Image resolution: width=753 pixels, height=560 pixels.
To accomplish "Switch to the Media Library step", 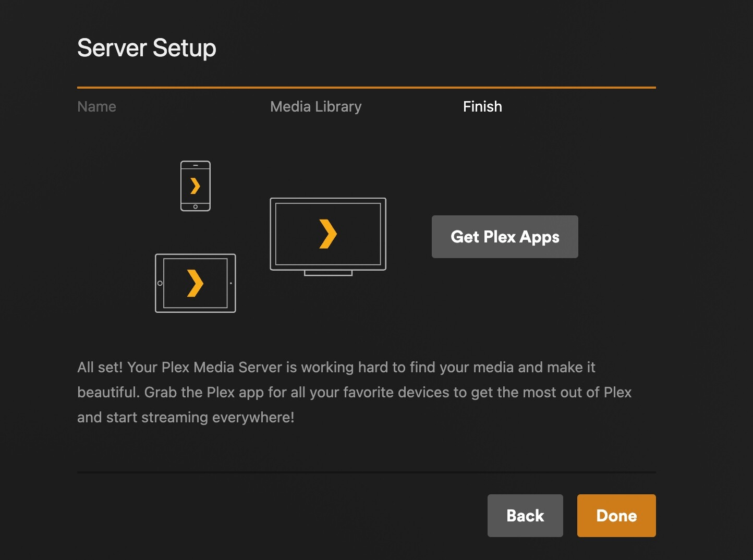I will pyautogui.click(x=316, y=106).
